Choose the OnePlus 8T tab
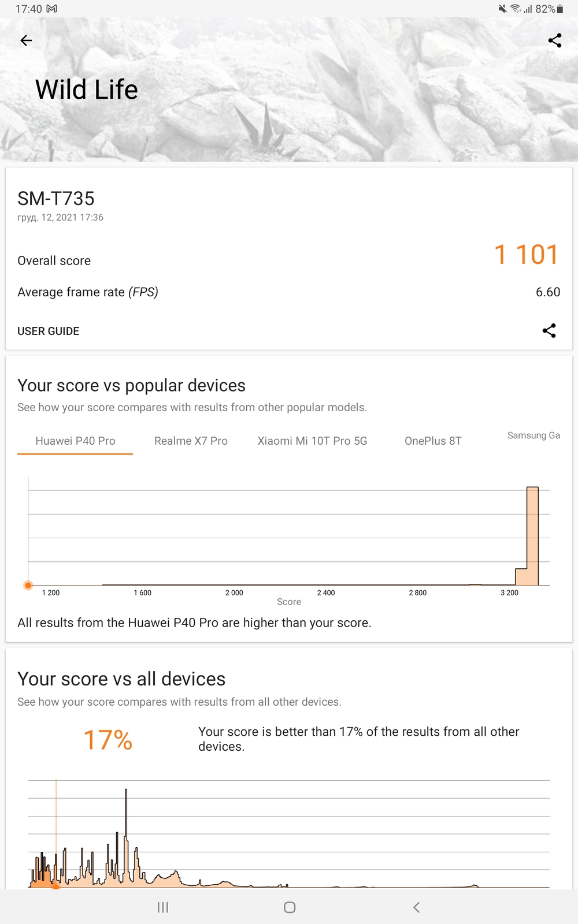 tap(433, 441)
